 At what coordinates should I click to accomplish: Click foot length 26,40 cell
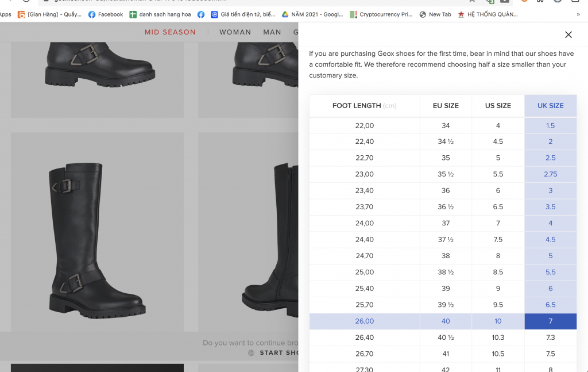pos(365,338)
